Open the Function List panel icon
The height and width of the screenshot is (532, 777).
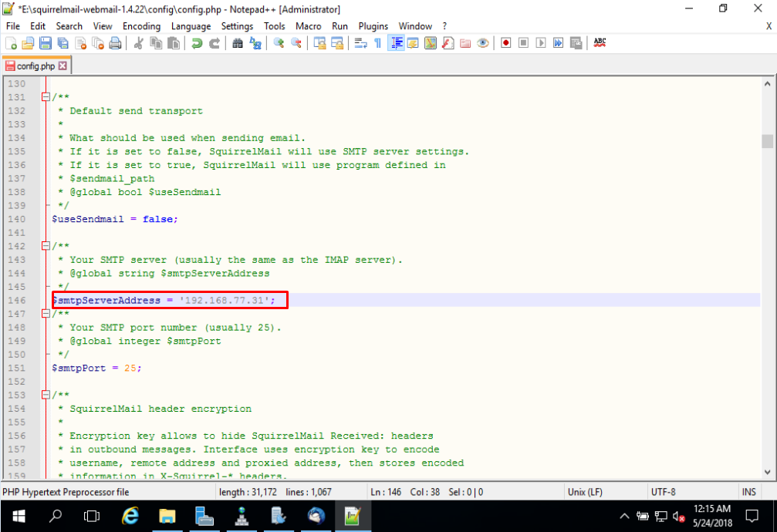[448, 44]
